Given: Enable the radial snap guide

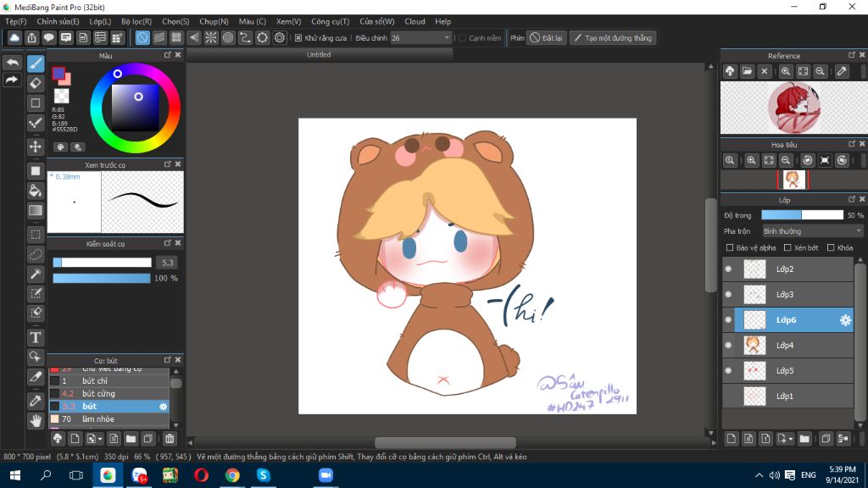Looking at the screenshot, I should [211, 37].
